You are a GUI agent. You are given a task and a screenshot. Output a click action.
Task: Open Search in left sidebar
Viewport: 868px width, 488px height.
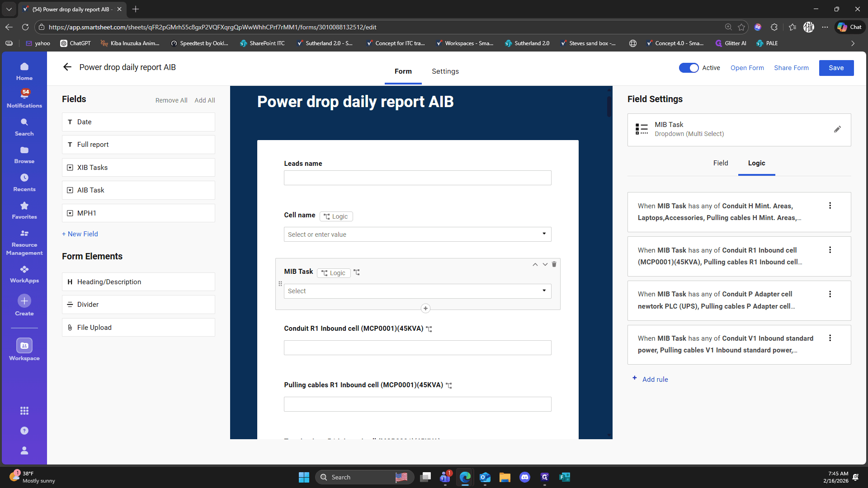point(24,127)
